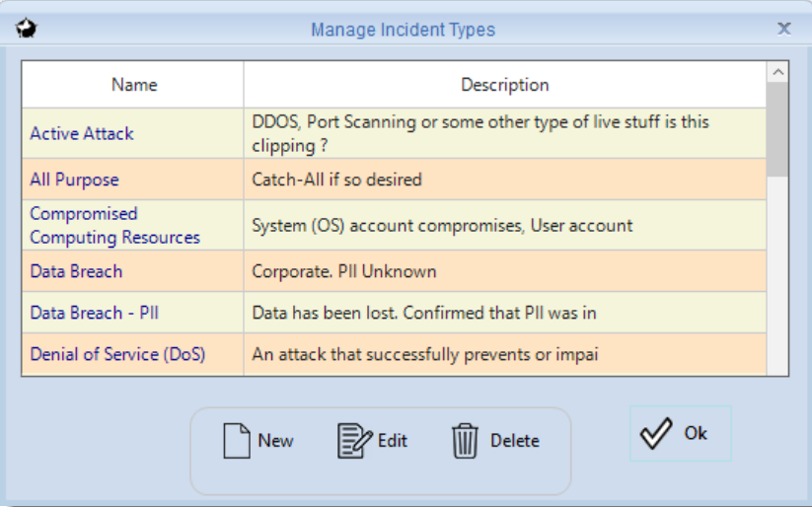Screen dimensions: 812x507
Task: Click the scrollbar up arrow
Action: point(777,72)
